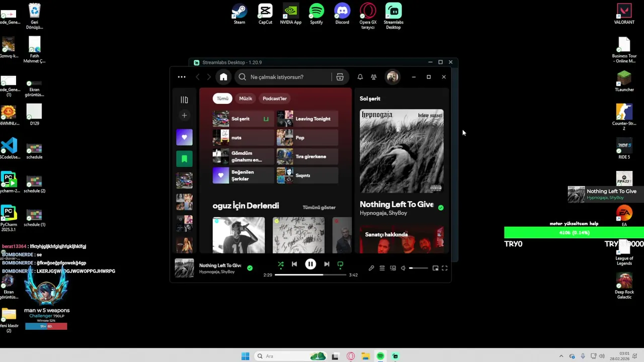
Task: Open the nuts playlist tile
Action: point(243,138)
